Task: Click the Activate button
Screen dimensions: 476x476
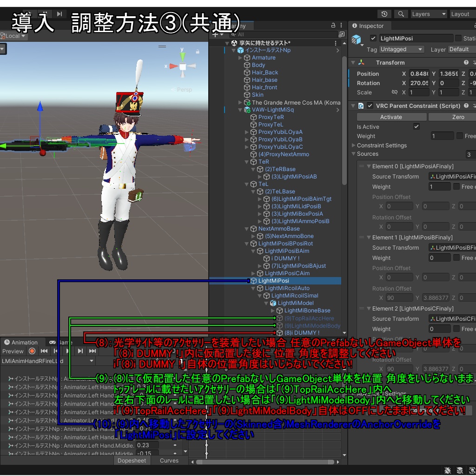Action: coord(391,117)
